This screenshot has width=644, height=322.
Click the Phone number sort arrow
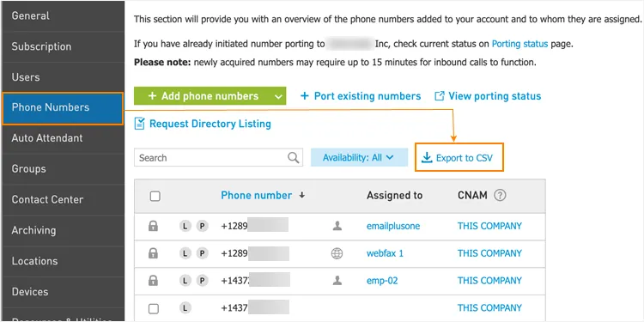click(x=302, y=196)
